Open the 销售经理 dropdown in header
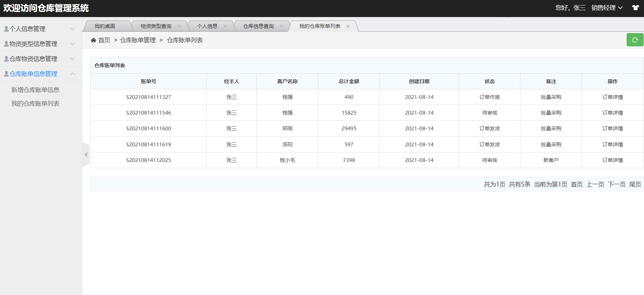 pyautogui.click(x=607, y=8)
